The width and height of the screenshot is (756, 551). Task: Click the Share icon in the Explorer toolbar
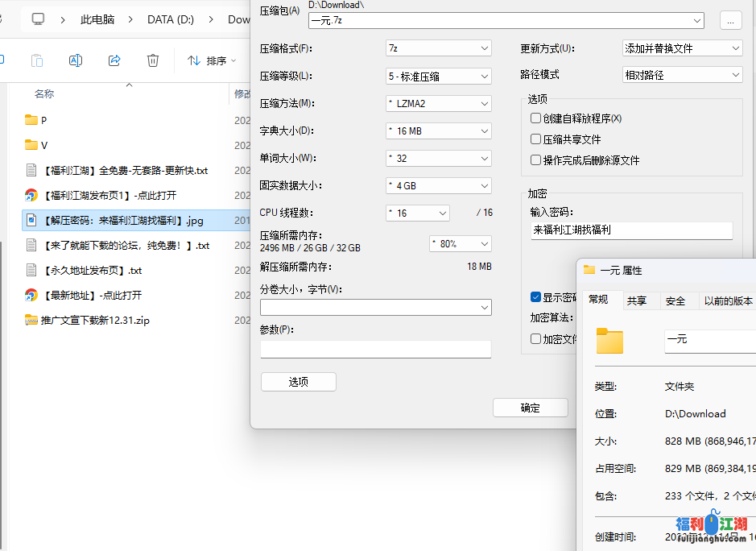click(x=114, y=60)
